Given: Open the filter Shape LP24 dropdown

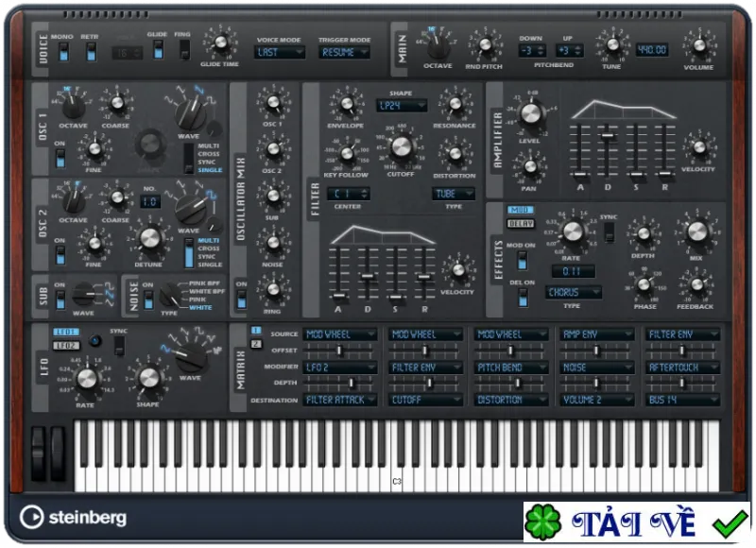Looking at the screenshot, I should click(401, 105).
